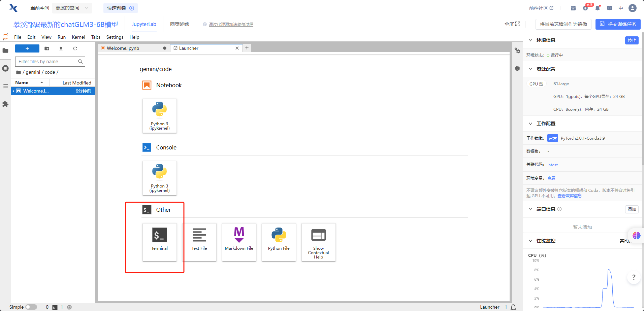
Task: Click 添加 port button
Action: click(x=632, y=209)
